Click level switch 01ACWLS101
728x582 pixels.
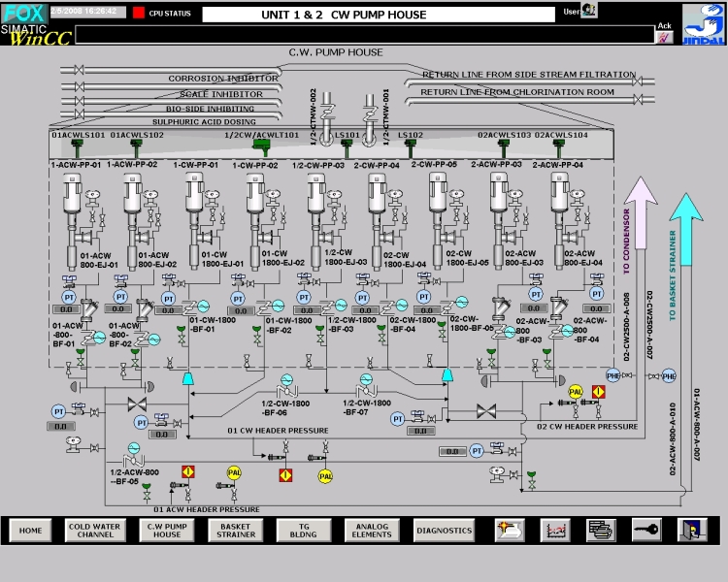coord(77,148)
